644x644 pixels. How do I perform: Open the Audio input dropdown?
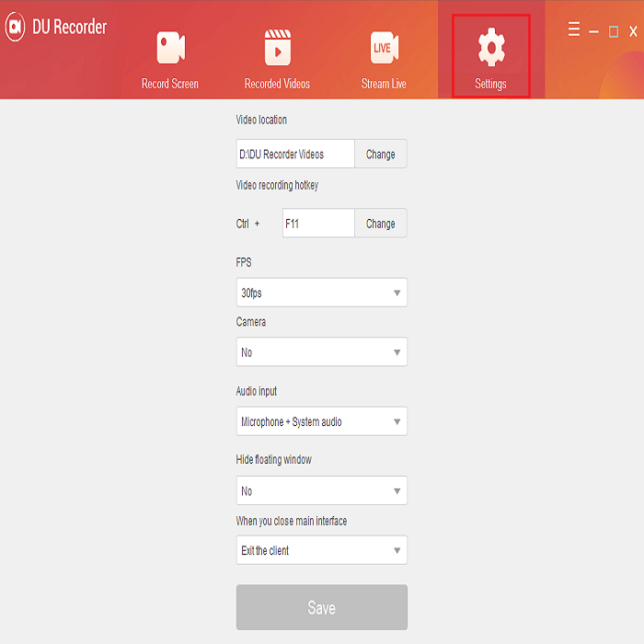[322, 421]
